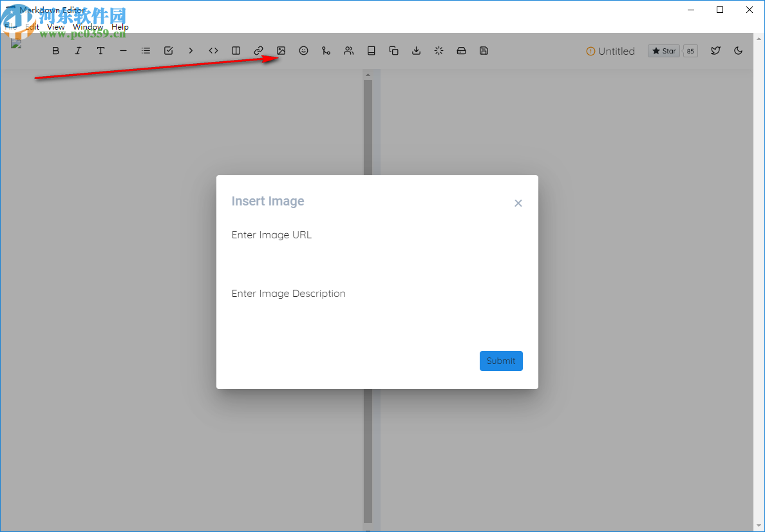The width and height of the screenshot is (765, 532).
Task: Toggle dark mode with the moon icon
Action: [738, 50]
